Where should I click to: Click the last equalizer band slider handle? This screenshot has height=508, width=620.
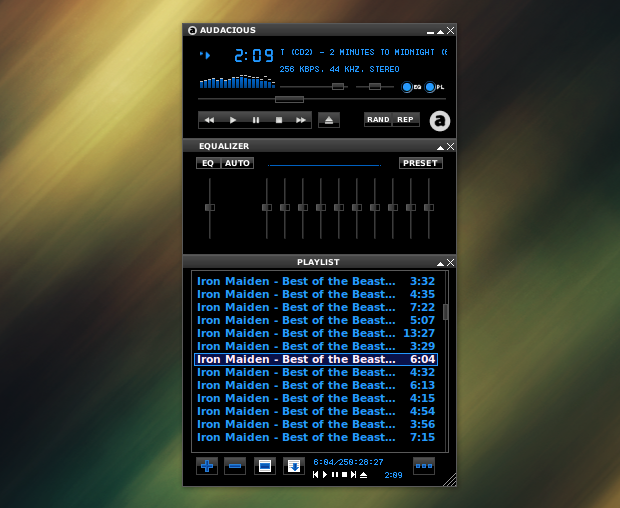click(x=429, y=208)
